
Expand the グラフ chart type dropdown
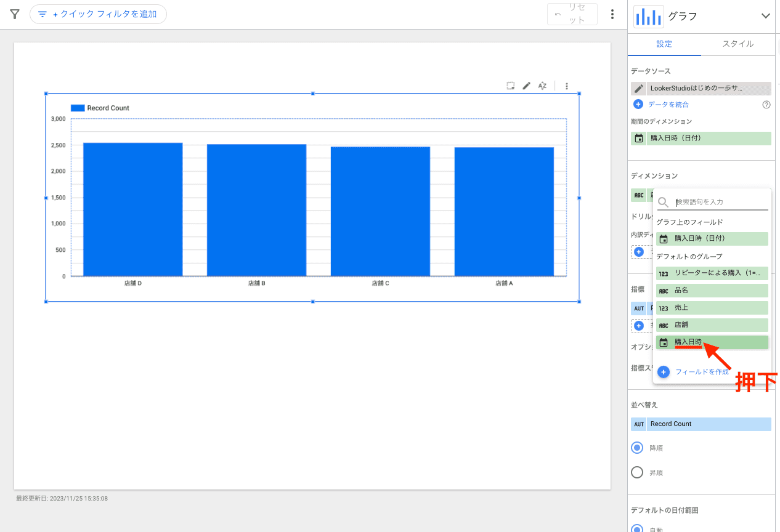766,17
